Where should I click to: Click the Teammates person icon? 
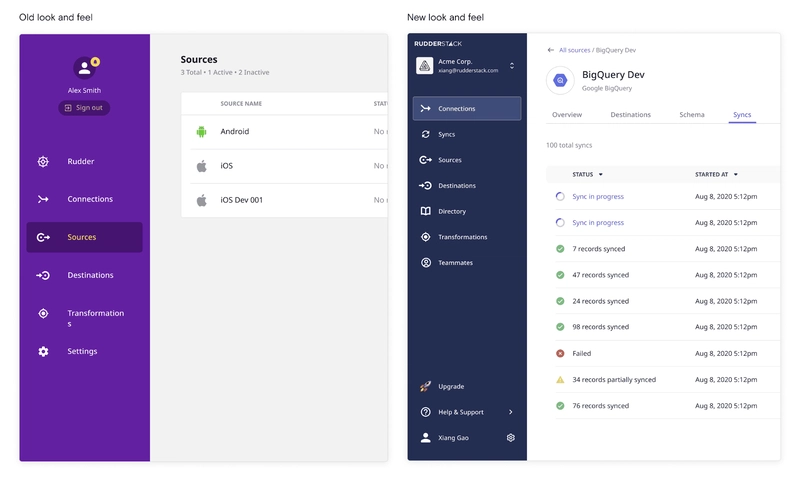426,263
